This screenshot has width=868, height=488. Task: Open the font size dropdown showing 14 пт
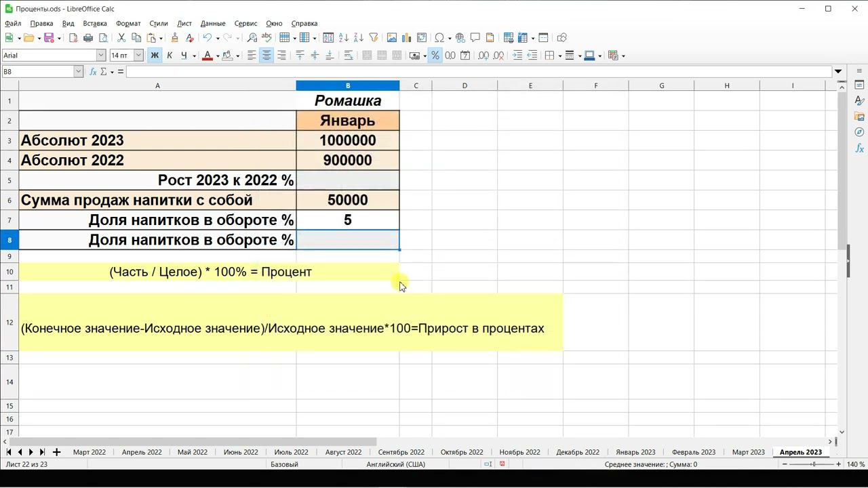click(138, 56)
